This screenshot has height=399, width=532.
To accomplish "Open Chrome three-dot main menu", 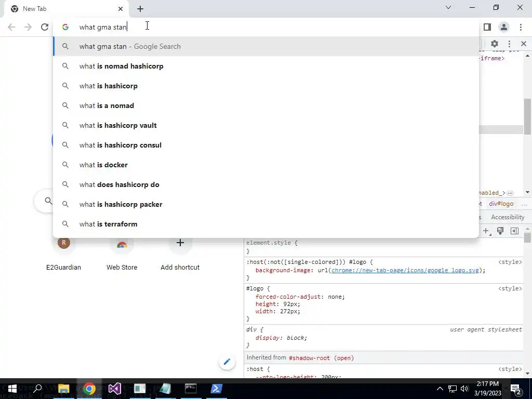I will (x=521, y=27).
